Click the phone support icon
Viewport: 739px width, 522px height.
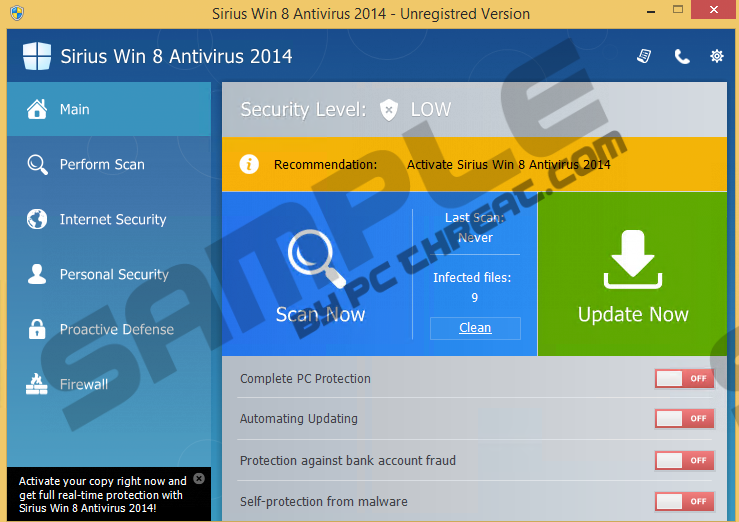click(682, 57)
